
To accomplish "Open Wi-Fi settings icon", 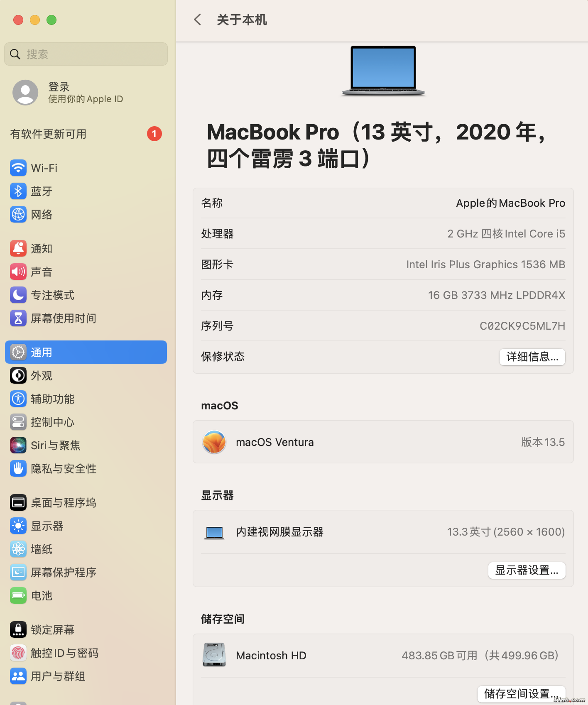I will click(18, 168).
